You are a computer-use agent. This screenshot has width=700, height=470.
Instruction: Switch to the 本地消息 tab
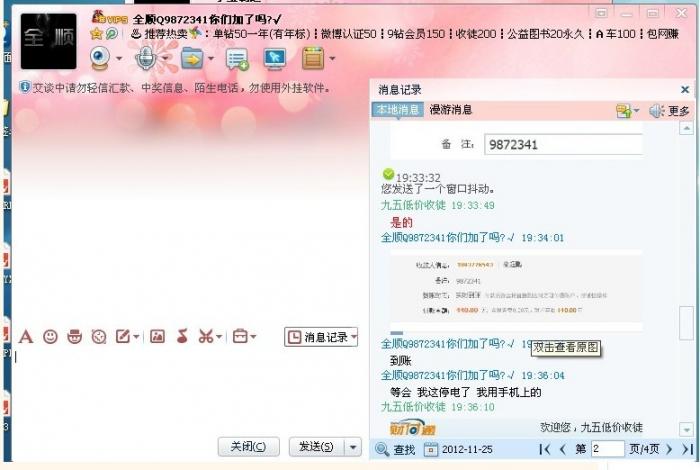click(397, 109)
